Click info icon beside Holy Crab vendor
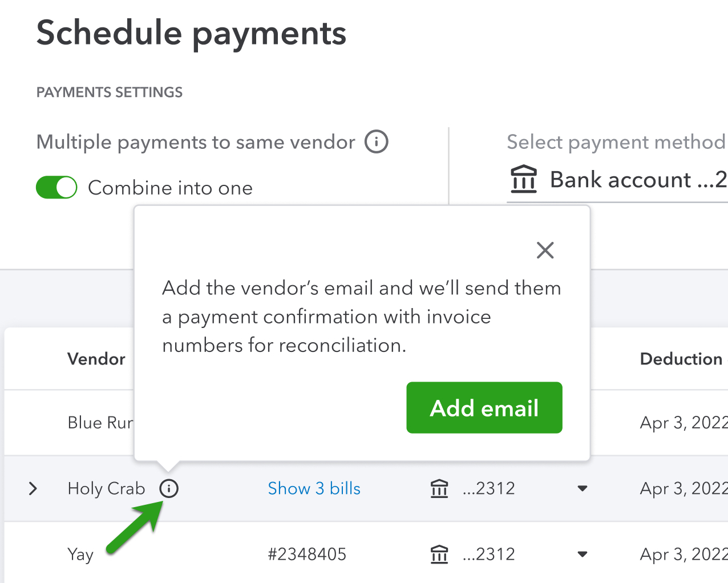 [x=169, y=488]
